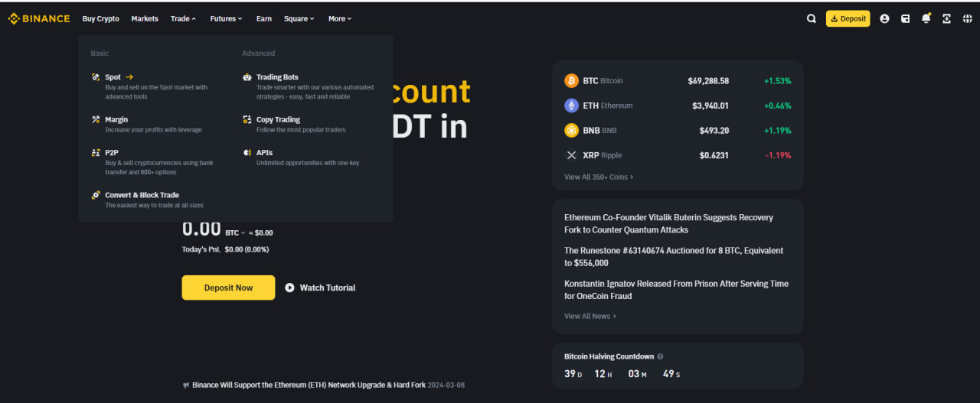Click the Bitcoin coin icon
This screenshot has width=980, height=403.
571,80
